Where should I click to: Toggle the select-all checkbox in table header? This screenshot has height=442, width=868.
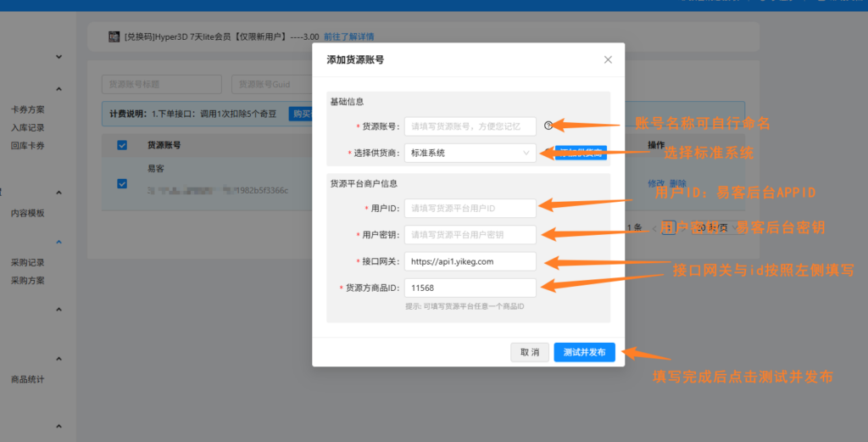coord(122,145)
